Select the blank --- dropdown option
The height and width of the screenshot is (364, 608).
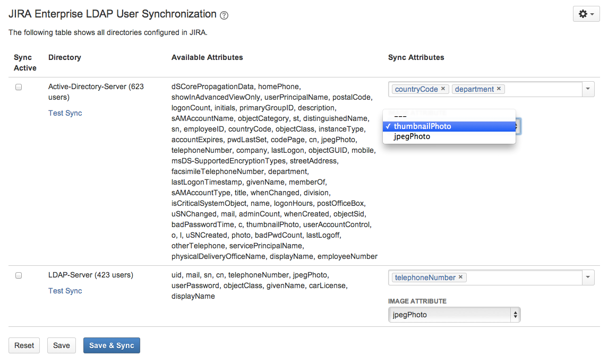click(x=449, y=116)
